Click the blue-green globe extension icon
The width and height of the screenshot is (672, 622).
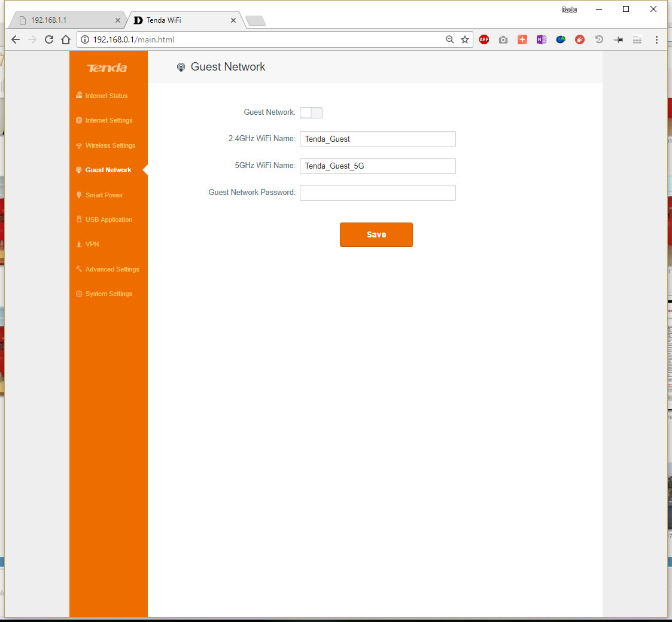point(561,39)
